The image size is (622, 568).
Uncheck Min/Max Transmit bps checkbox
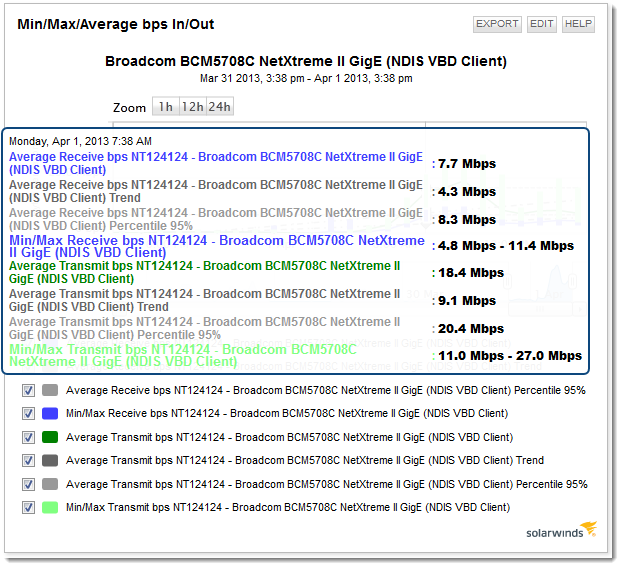(28, 507)
